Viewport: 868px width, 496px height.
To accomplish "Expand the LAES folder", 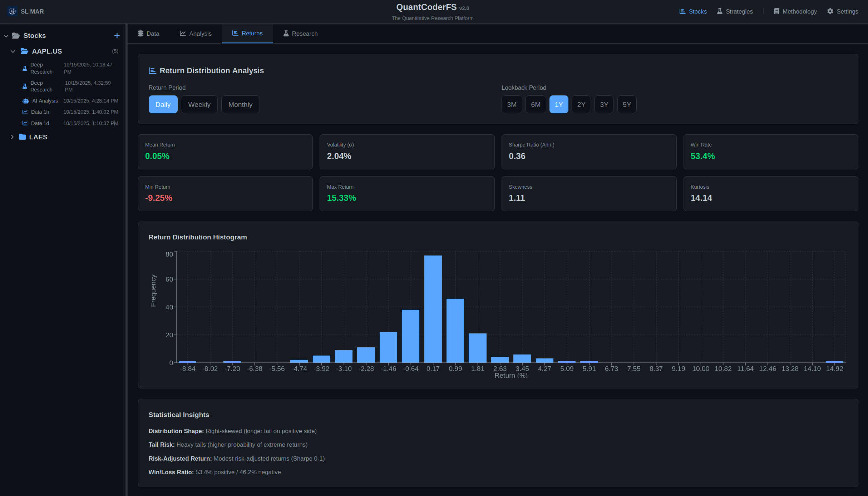I will (x=13, y=137).
